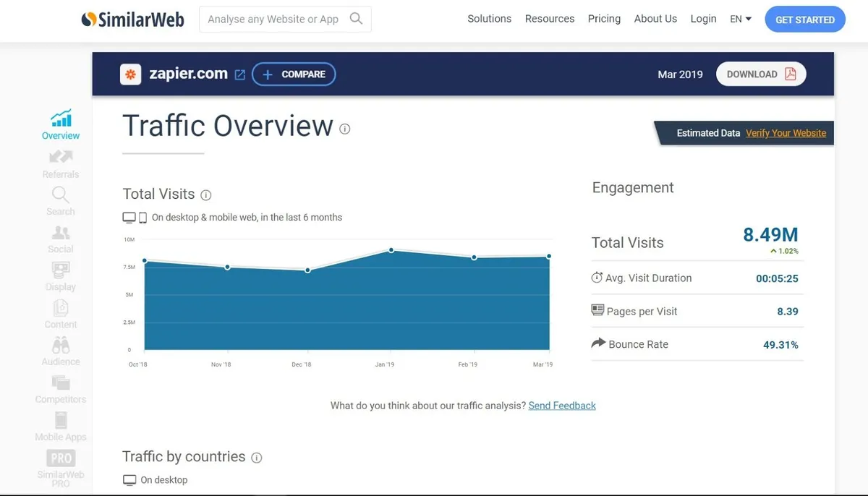Go to the Pricing page
The image size is (868, 496).
point(604,19)
